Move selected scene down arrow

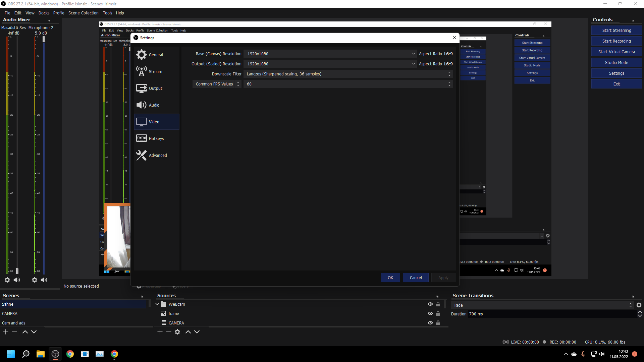click(34, 332)
